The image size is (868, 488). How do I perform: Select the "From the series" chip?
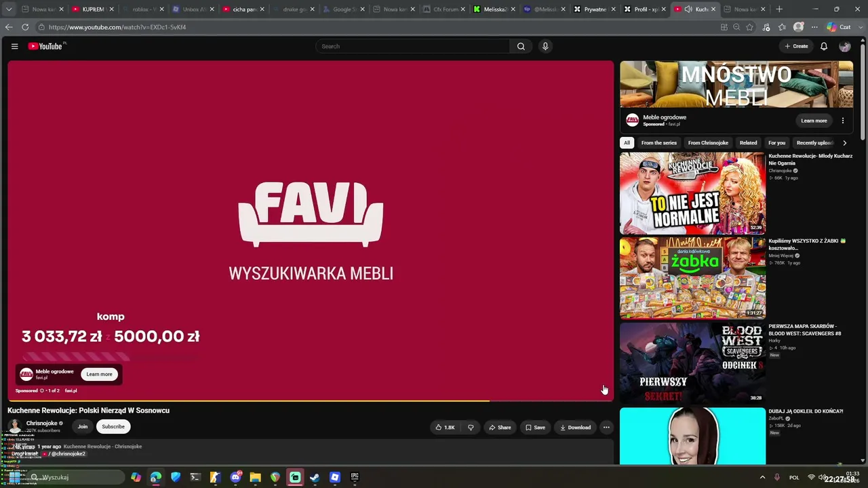pyautogui.click(x=659, y=143)
